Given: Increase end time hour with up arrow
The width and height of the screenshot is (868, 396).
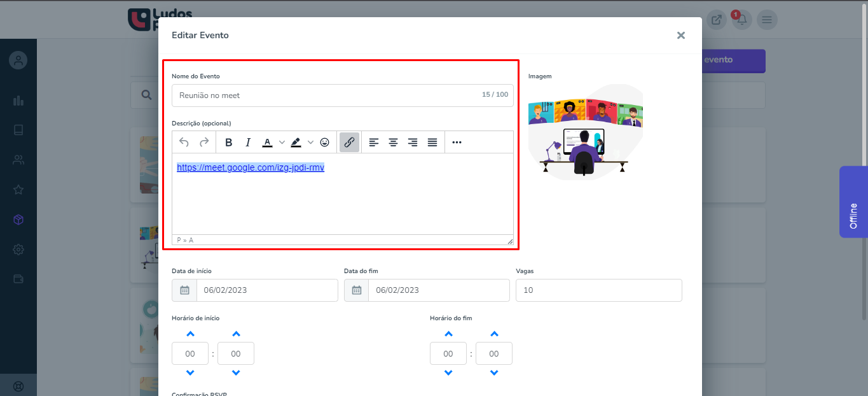Looking at the screenshot, I should [x=448, y=334].
